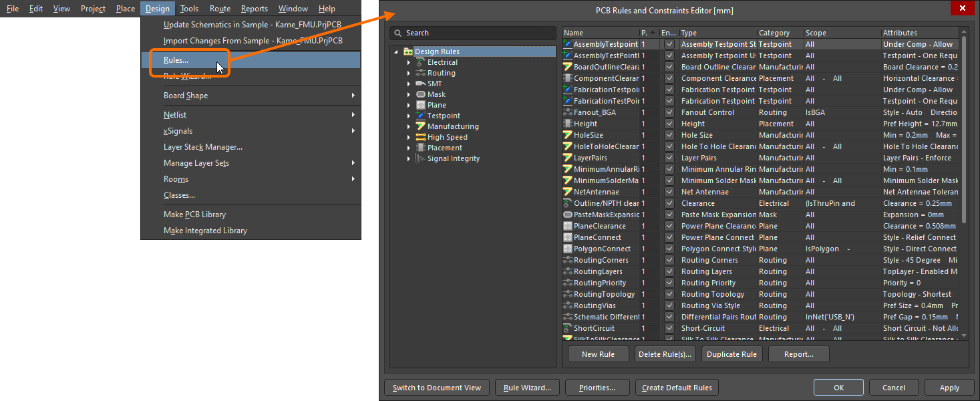
Task: Click the Routing category icon in tree
Action: point(421,73)
